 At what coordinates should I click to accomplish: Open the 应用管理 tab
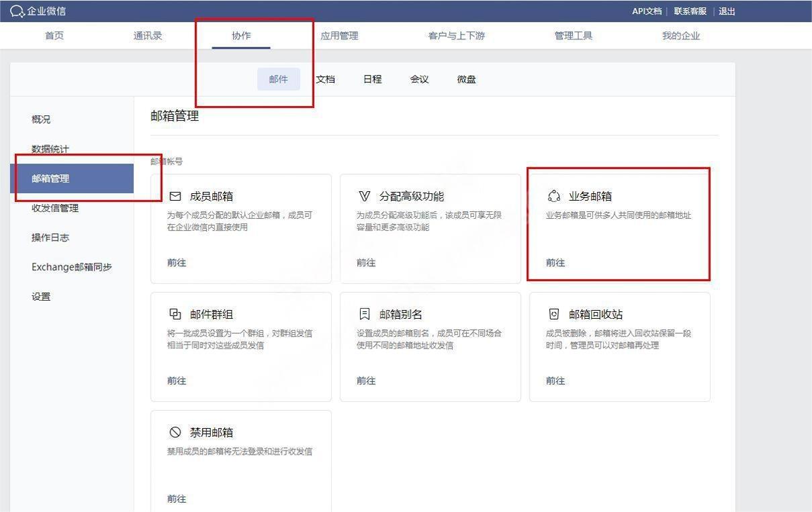click(339, 36)
